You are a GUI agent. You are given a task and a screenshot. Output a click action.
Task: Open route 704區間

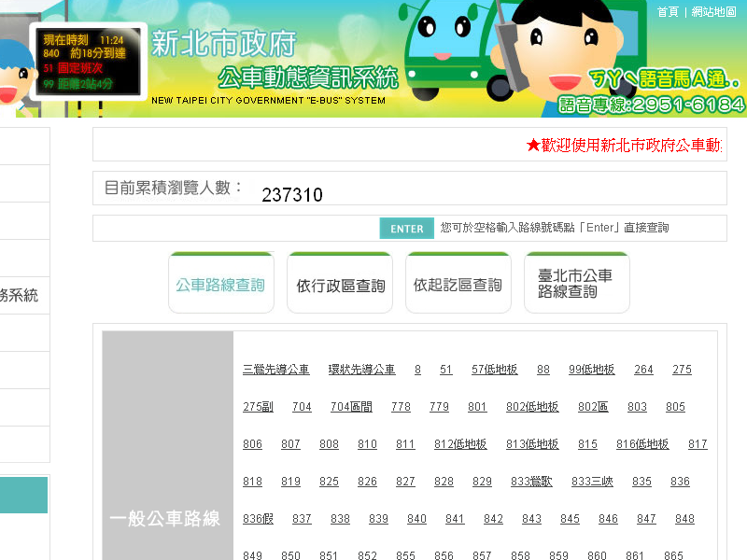(x=351, y=407)
